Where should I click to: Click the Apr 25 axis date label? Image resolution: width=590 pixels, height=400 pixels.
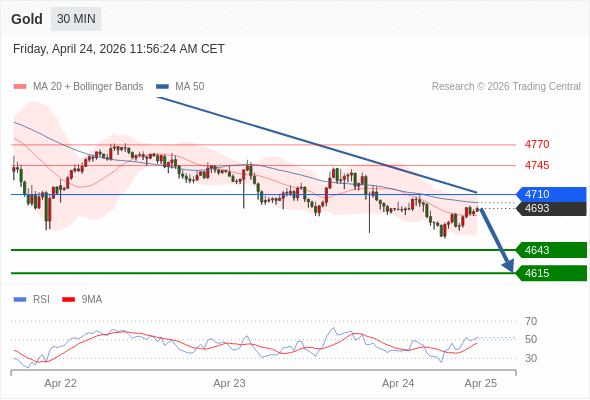[x=481, y=383]
